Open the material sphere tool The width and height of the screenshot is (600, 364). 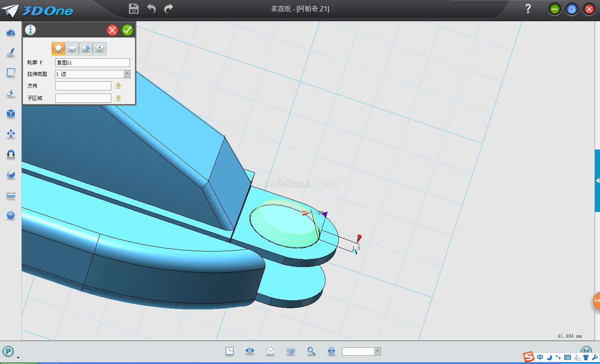(x=11, y=215)
